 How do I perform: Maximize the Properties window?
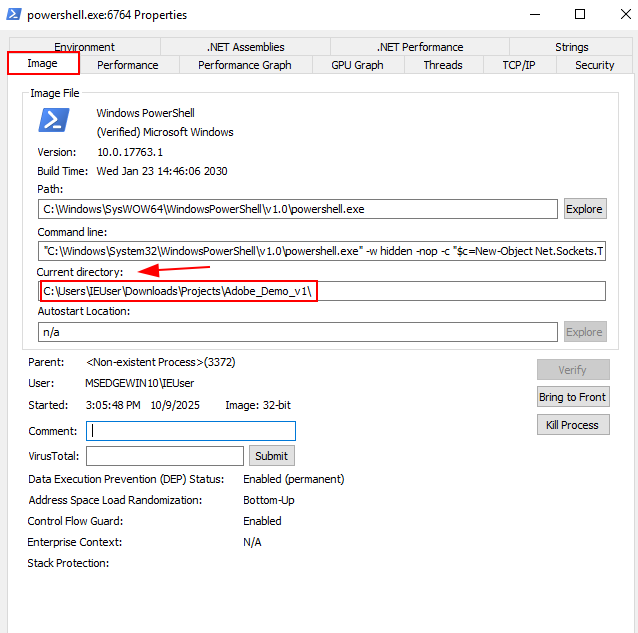click(x=580, y=14)
